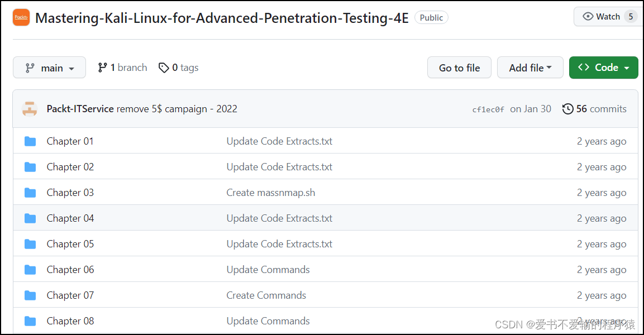Click the Packt-ITService avatar image
The height and width of the screenshot is (335, 644).
pos(30,109)
